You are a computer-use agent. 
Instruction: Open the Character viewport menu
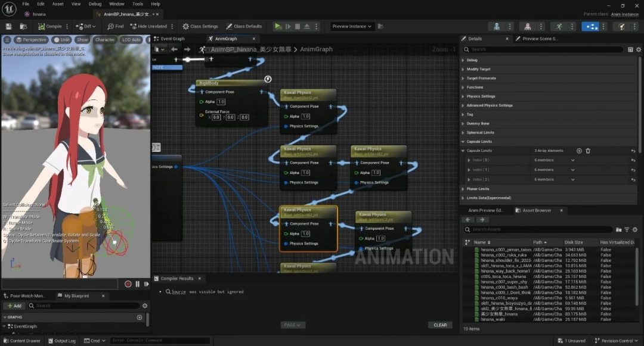[x=105, y=40]
